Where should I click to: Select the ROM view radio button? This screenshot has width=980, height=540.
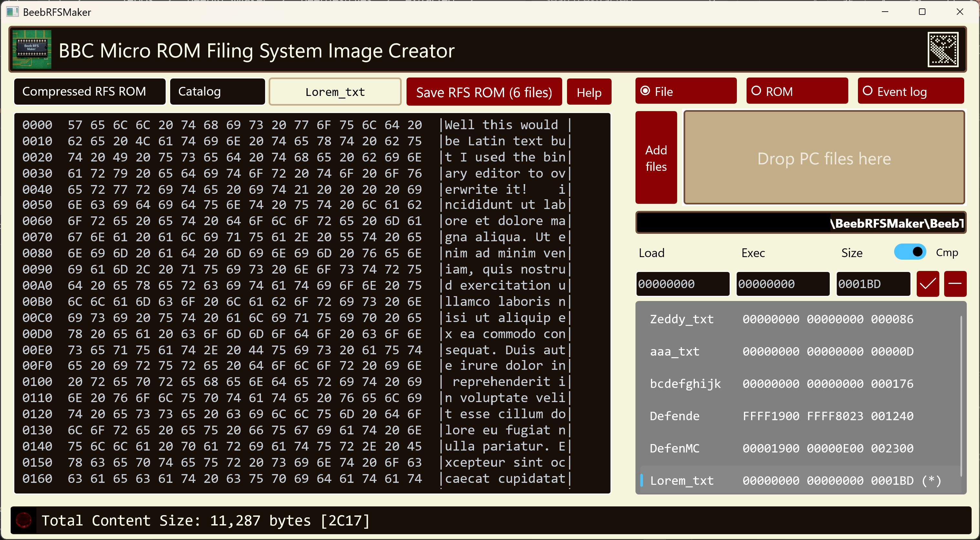[x=797, y=91]
